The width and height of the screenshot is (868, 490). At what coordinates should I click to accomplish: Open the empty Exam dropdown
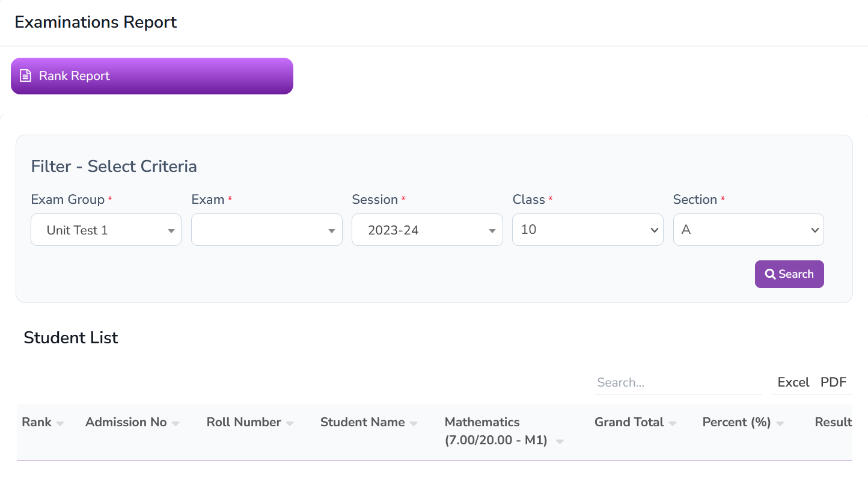pyautogui.click(x=266, y=230)
